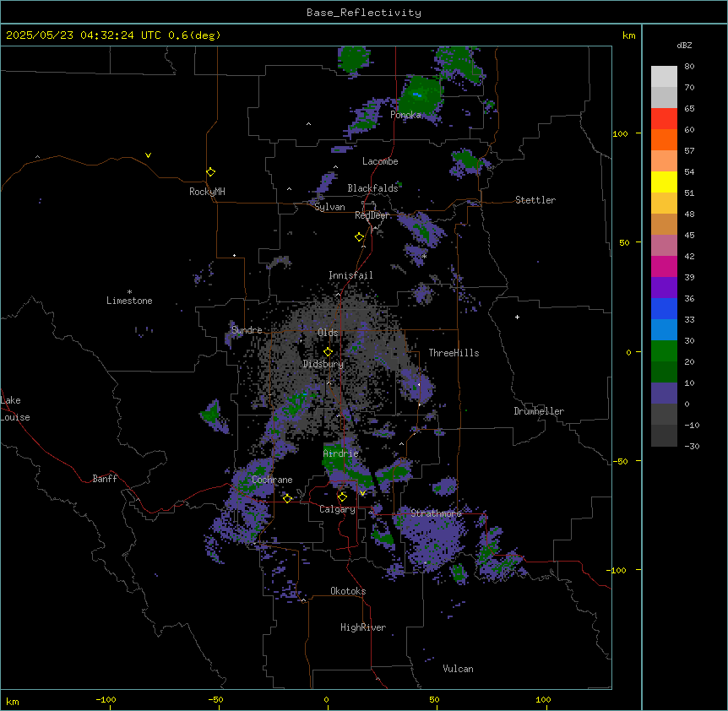Click the Strathmore city label
The image size is (728, 711).
pos(437,513)
